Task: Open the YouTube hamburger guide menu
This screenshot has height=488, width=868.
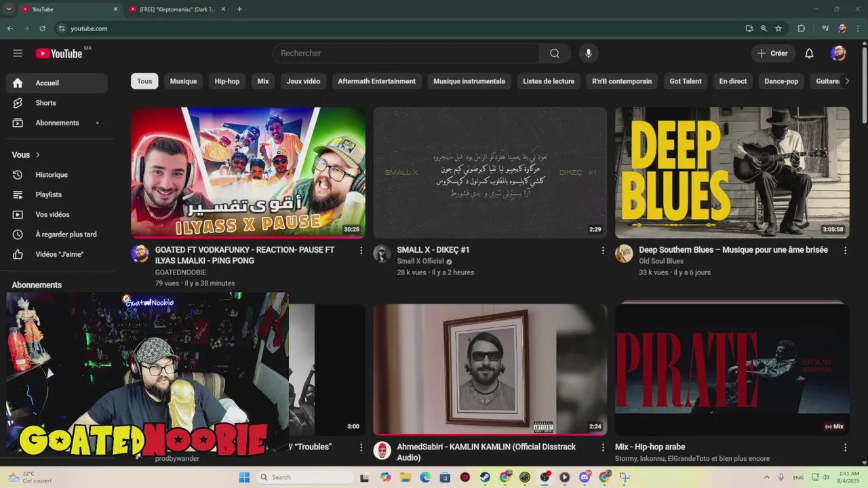Action: [18, 54]
